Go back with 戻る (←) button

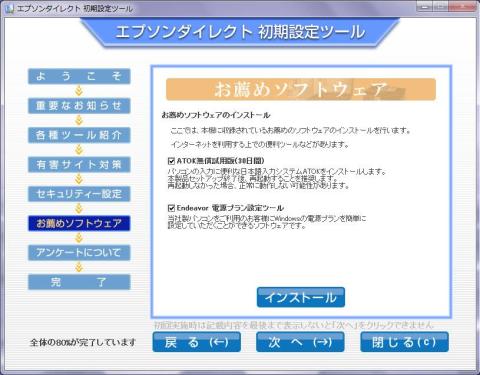(x=197, y=342)
